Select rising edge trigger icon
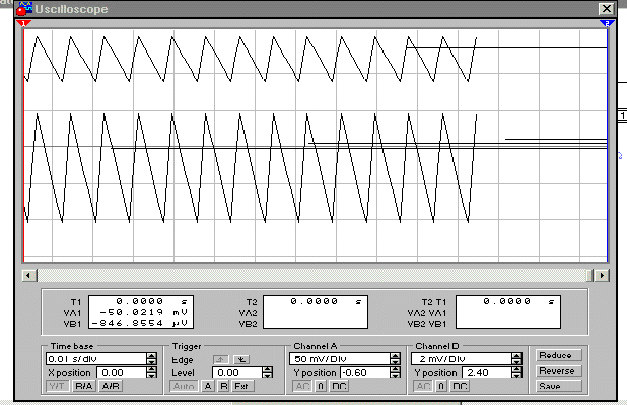The height and width of the screenshot is (405, 627). click(221, 357)
